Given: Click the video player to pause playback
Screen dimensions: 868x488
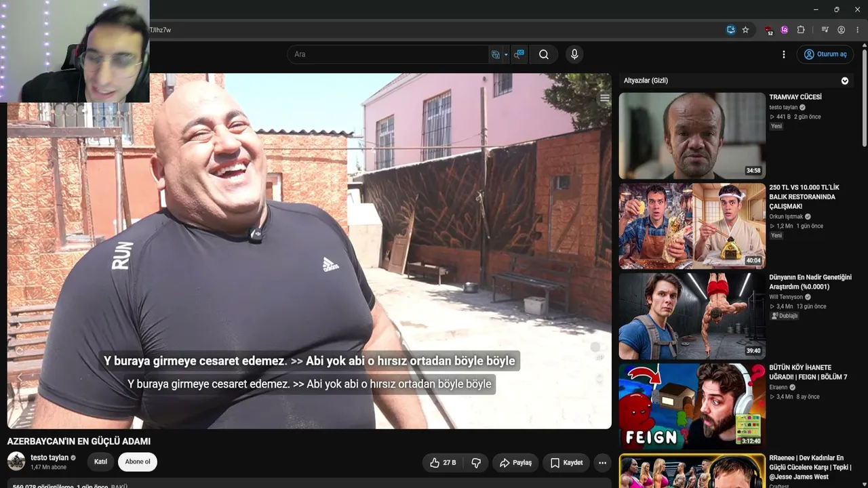Looking at the screenshot, I should tap(309, 251).
